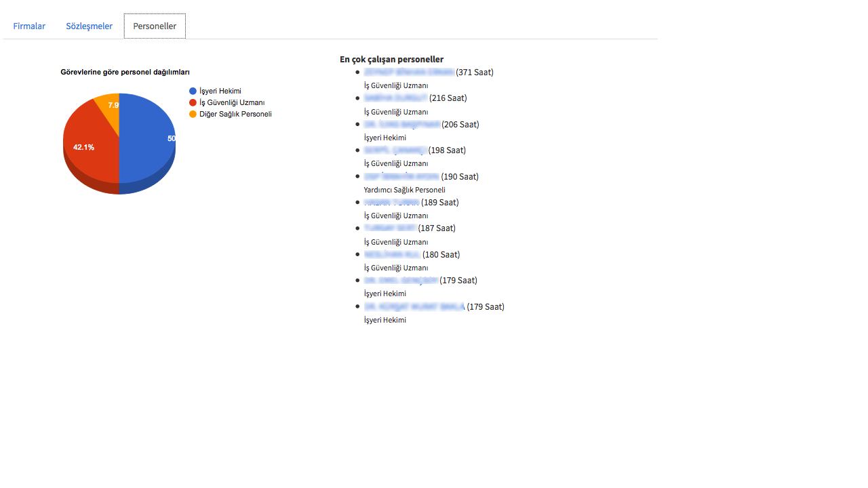The height and width of the screenshot is (488, 868).
Task: Click the Diğer Sağlık Personeli legend label text
Action: 235,114
